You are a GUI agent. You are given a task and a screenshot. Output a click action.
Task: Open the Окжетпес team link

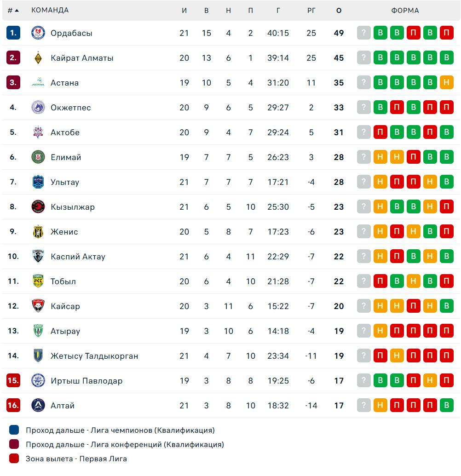pos(70,108)
